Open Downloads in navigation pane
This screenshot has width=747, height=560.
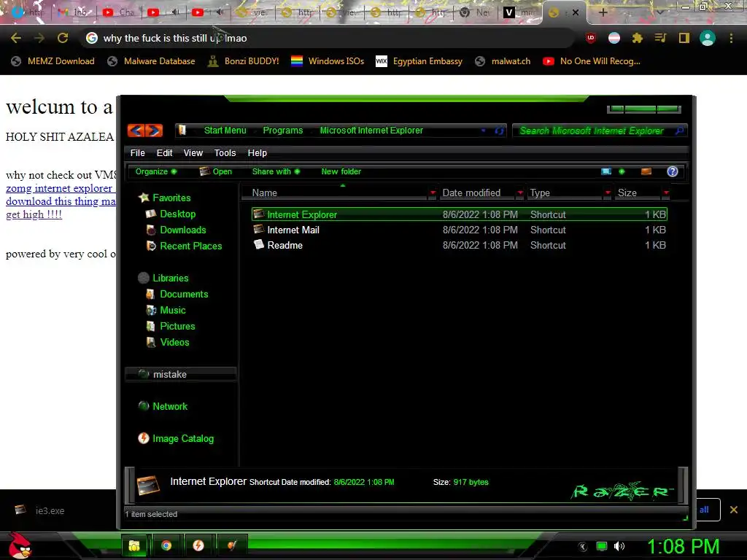click(x=177, y=230)
